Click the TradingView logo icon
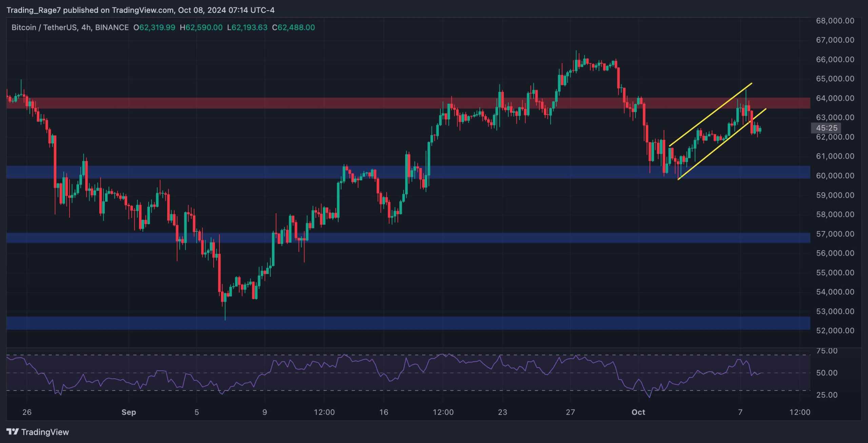The width and height of the screenshot is (868, 443). click(x=13, y=431)
